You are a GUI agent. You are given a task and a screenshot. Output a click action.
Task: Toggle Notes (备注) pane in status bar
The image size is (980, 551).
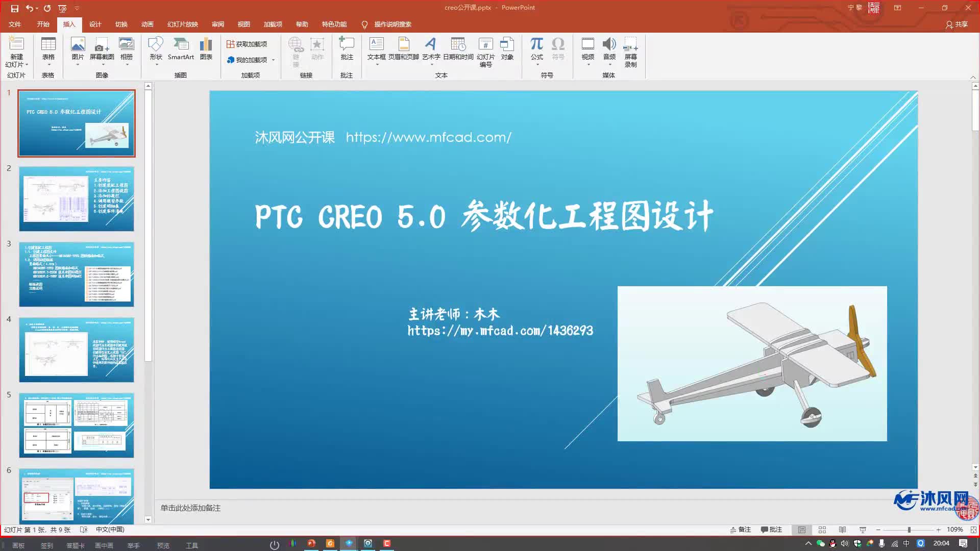741,530
